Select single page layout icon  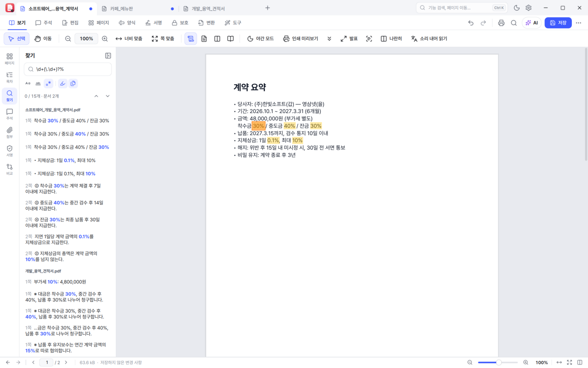click(204, 39)
